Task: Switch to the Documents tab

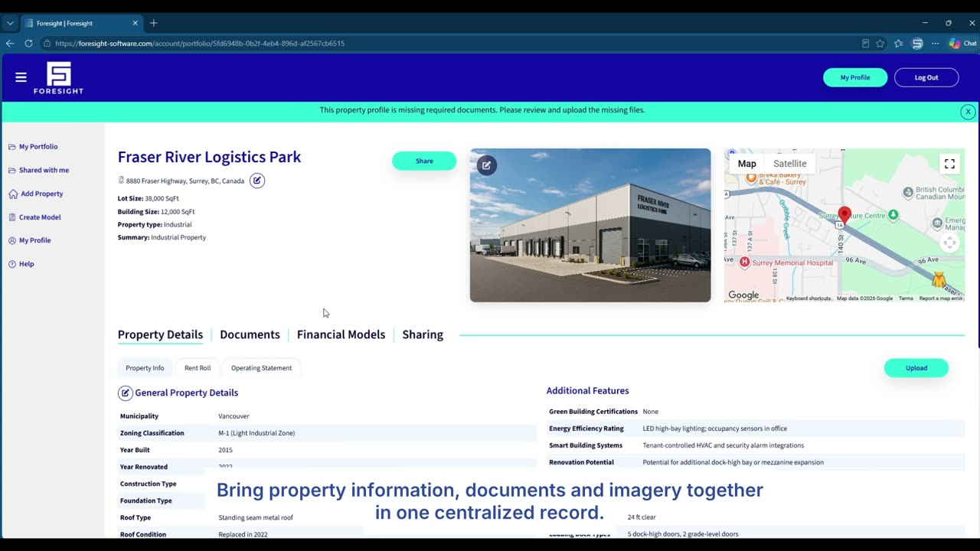Action: point(250,334)
